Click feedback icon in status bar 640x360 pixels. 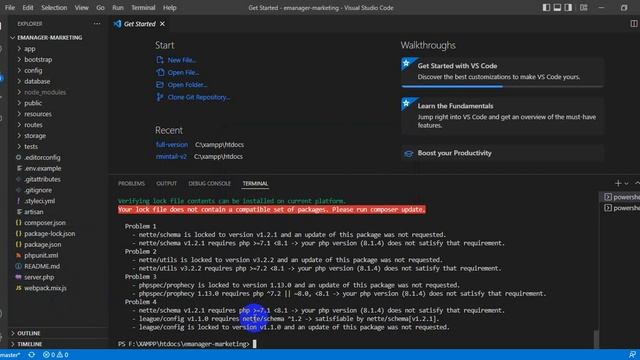[632, 355]
